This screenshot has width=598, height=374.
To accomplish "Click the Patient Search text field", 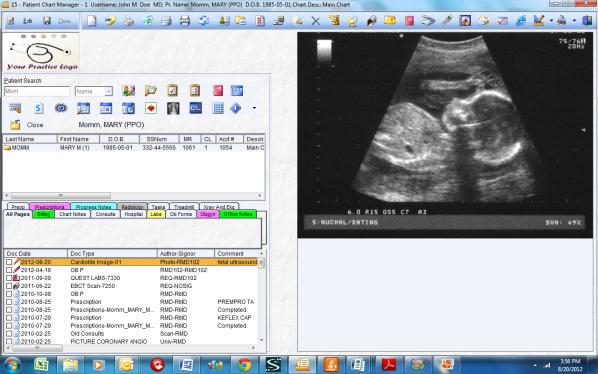I will tap(37, 91).
